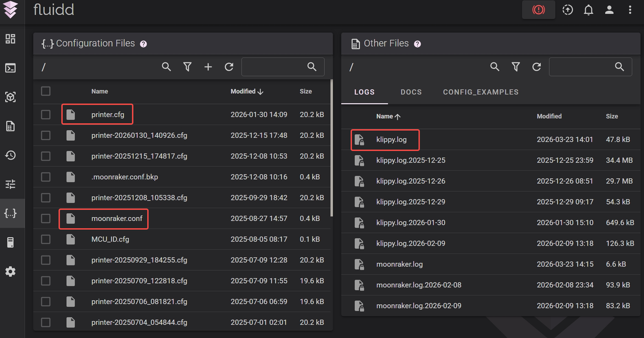
Task: Open Settings gear in sidebar
Action: pos(11,272)
